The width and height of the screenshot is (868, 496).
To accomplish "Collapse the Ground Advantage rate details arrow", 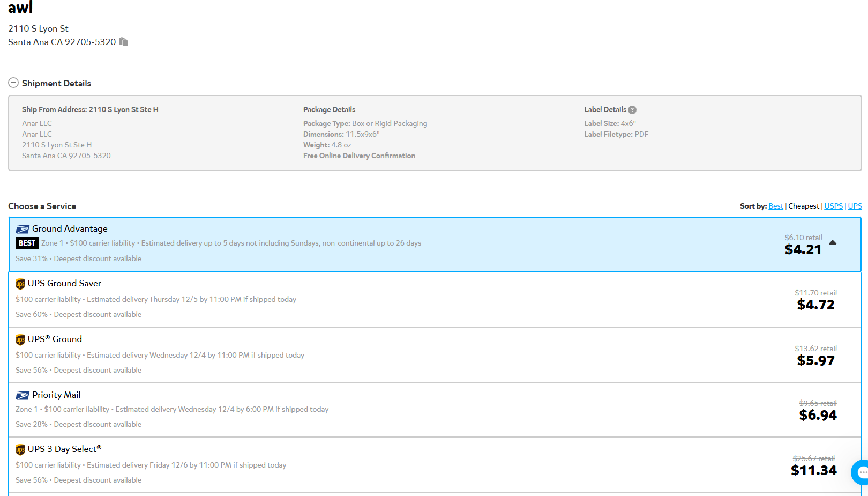I will point(833,242).
